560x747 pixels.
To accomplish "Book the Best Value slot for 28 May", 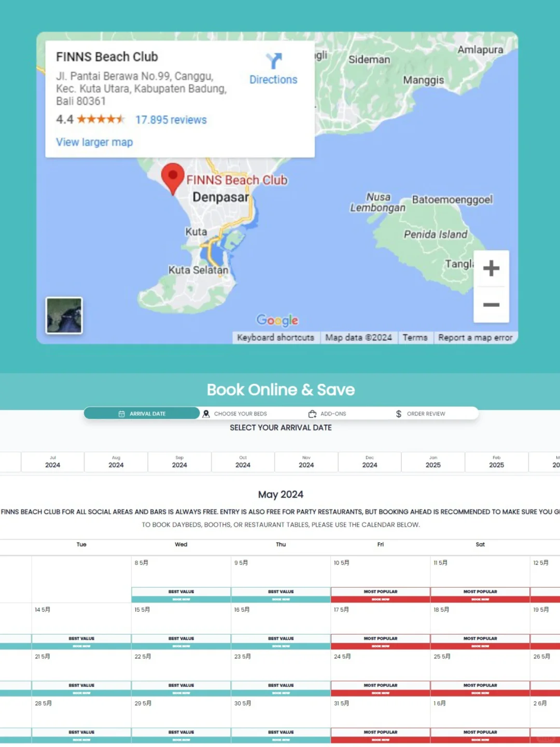I will click(x=81, y=736).
